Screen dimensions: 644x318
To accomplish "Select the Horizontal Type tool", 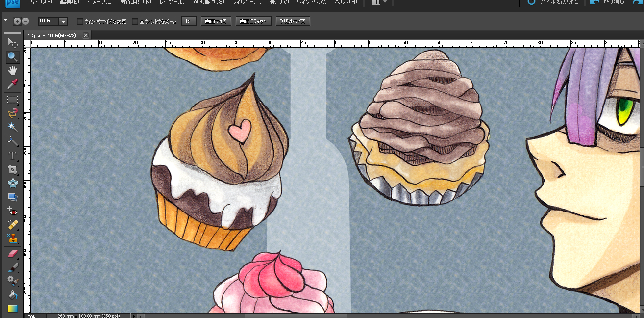I will pos(13,156).
